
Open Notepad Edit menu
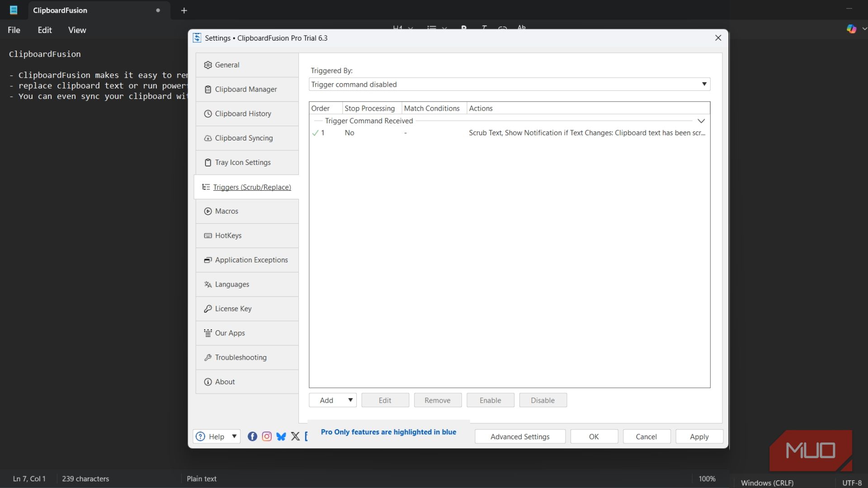(x=45, y=30)
